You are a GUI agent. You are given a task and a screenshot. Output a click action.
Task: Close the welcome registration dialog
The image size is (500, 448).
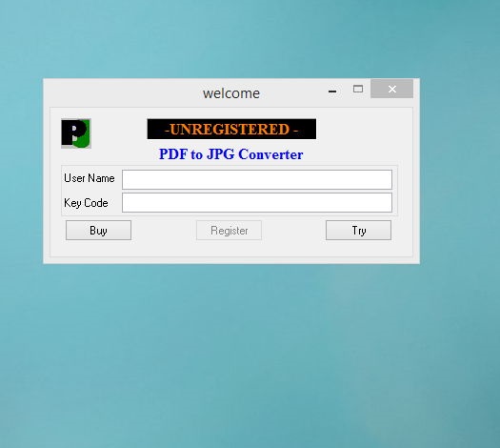391,89
